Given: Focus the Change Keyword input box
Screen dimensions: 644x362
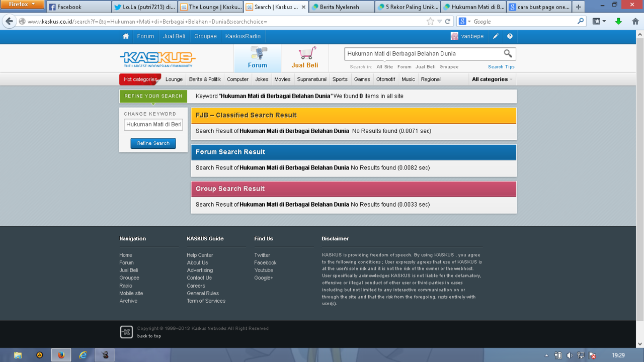Looking at the screenshot, I should point(153,124).
